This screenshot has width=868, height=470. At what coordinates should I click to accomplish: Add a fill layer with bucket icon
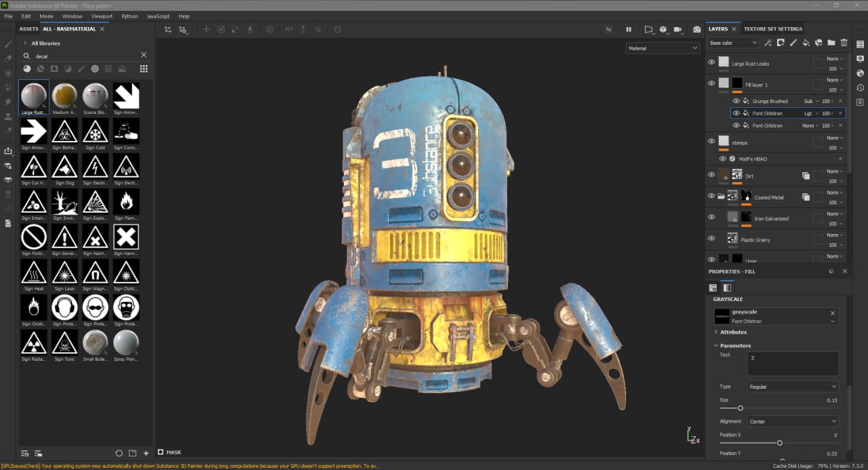[806, 43]
